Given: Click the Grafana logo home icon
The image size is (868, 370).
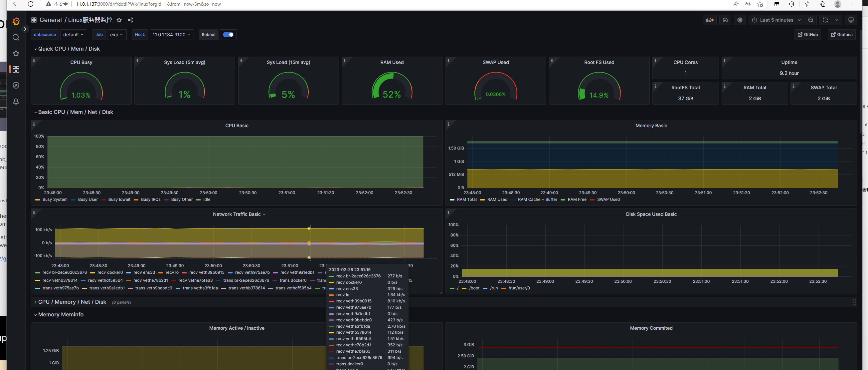Looking at the screenshot, I should click(16, 21).
